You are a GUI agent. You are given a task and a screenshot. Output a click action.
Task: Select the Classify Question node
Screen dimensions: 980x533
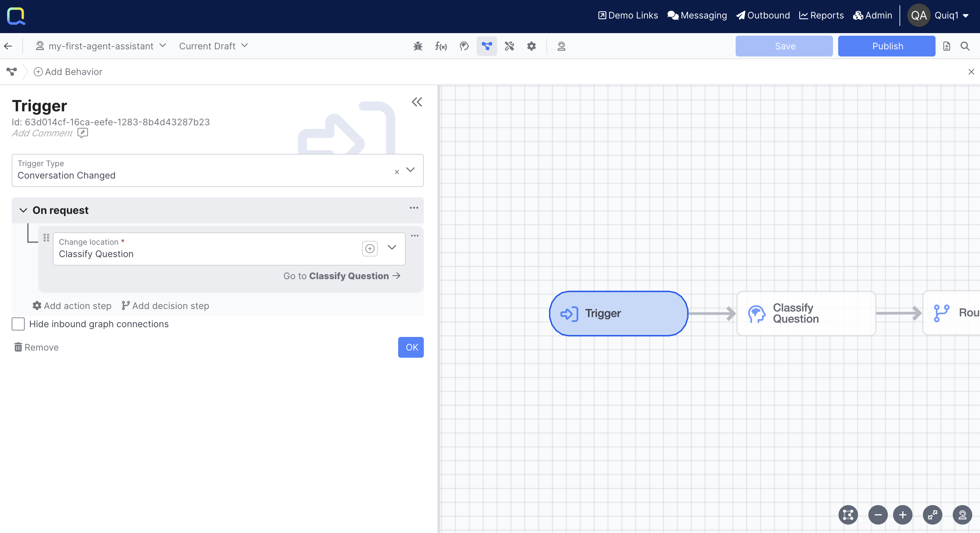[806, 313]
